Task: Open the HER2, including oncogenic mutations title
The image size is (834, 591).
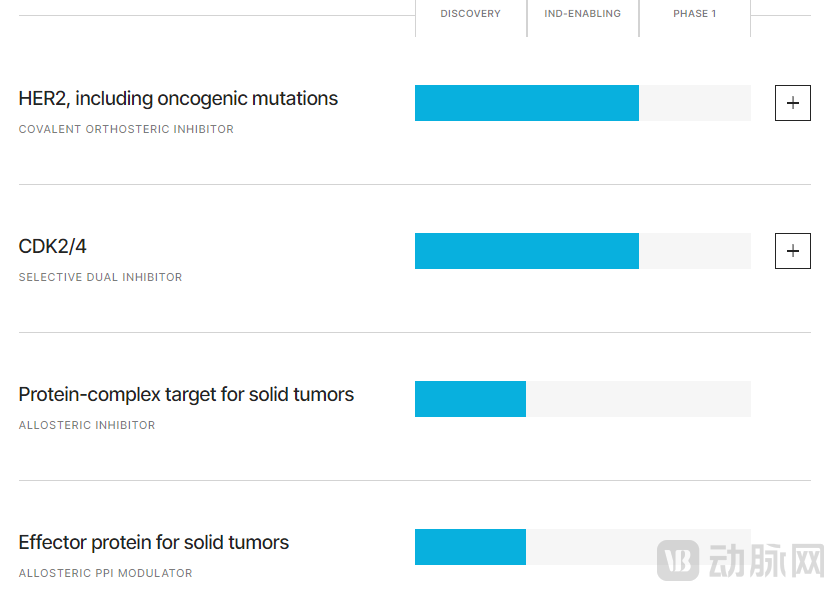Action: 178,99
